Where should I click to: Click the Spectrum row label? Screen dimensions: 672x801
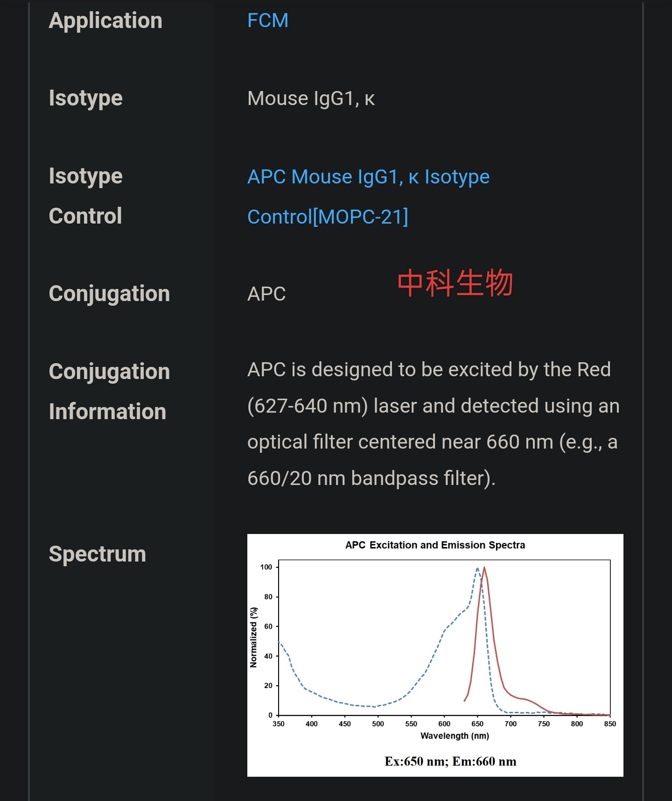click(x=98, y=554)
